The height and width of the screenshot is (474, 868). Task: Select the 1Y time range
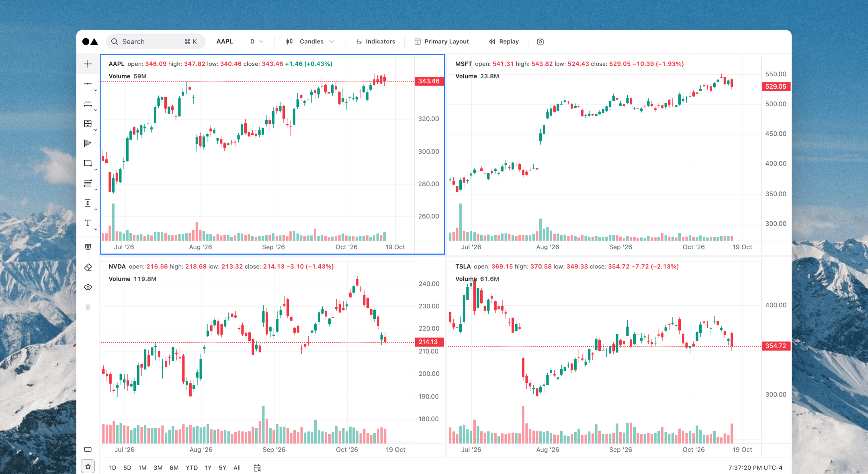click(208, 468)
